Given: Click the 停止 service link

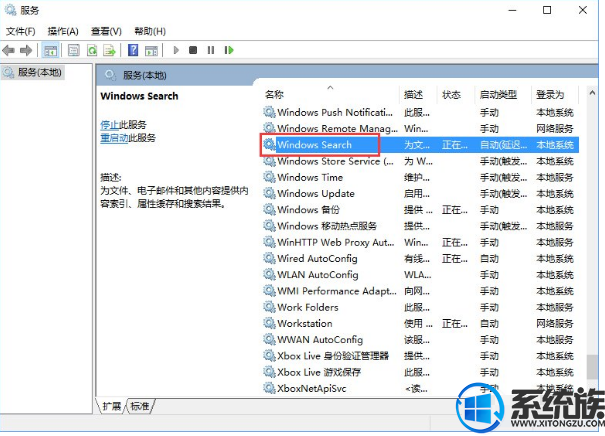Looking at the screenshot, I should [110, 125].
